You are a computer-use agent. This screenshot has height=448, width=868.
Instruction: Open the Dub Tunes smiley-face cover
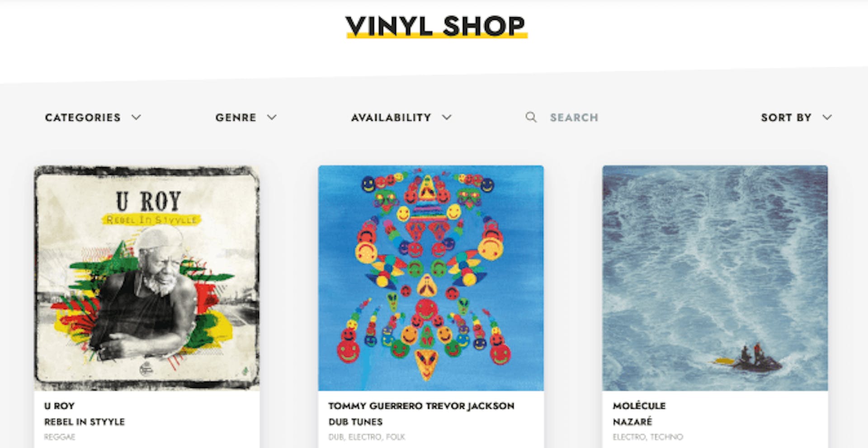431,278
